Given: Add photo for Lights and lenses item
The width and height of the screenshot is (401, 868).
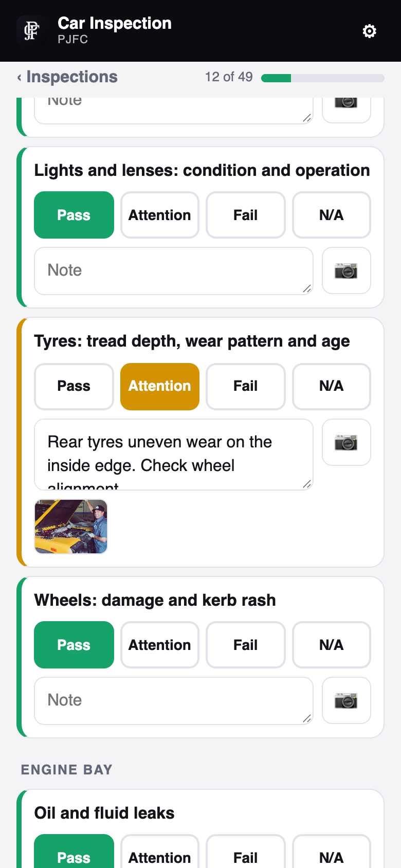Looking at the screenshot, I should click(x=346, y=270).
